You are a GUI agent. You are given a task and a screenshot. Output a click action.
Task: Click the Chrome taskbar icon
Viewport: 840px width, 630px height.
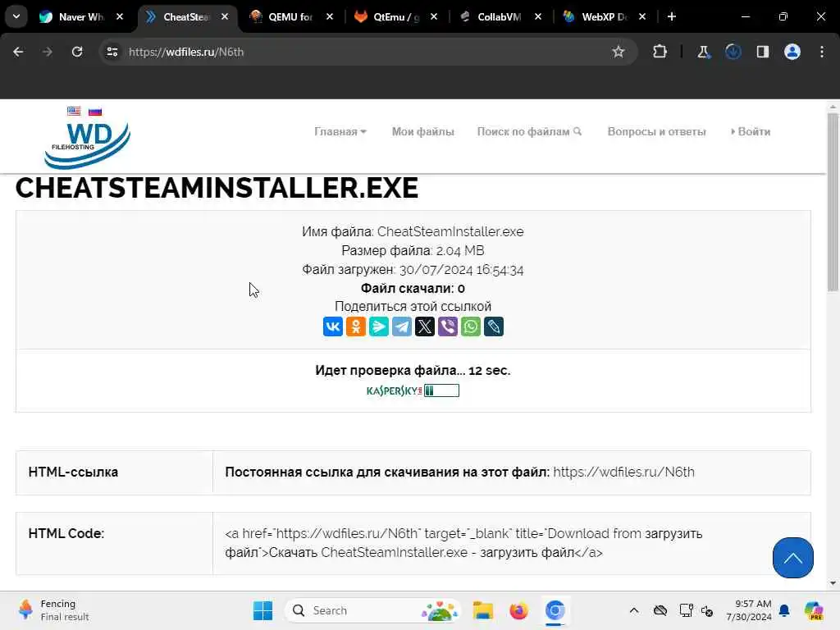[x=555, y=610]
